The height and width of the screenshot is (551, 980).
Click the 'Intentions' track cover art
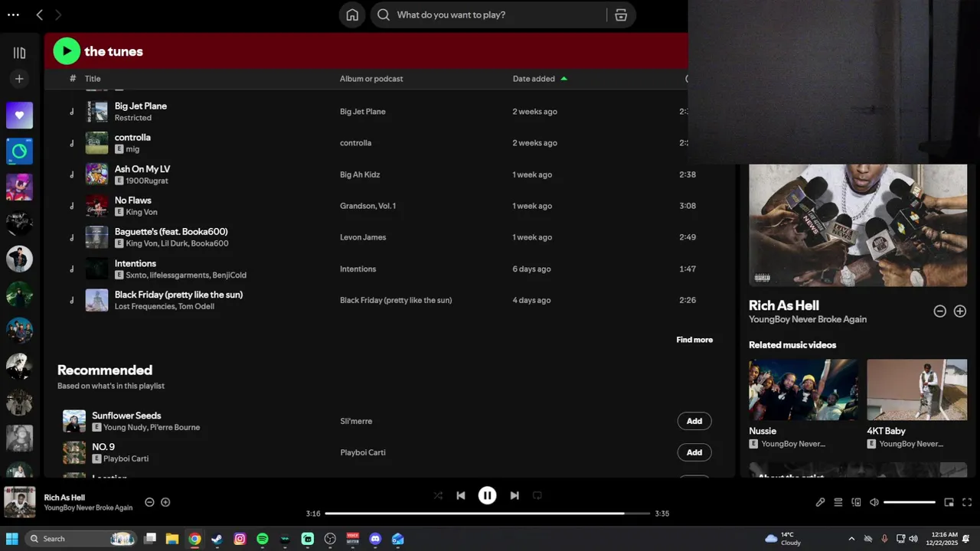pos(96,269)
